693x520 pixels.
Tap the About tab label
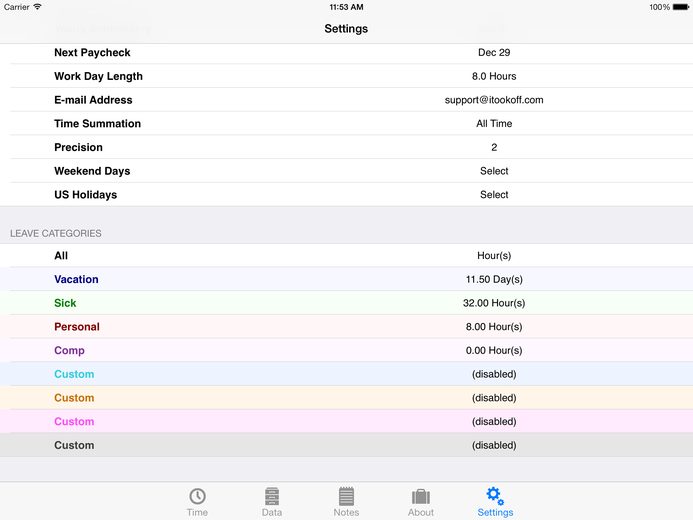point(421,512)
